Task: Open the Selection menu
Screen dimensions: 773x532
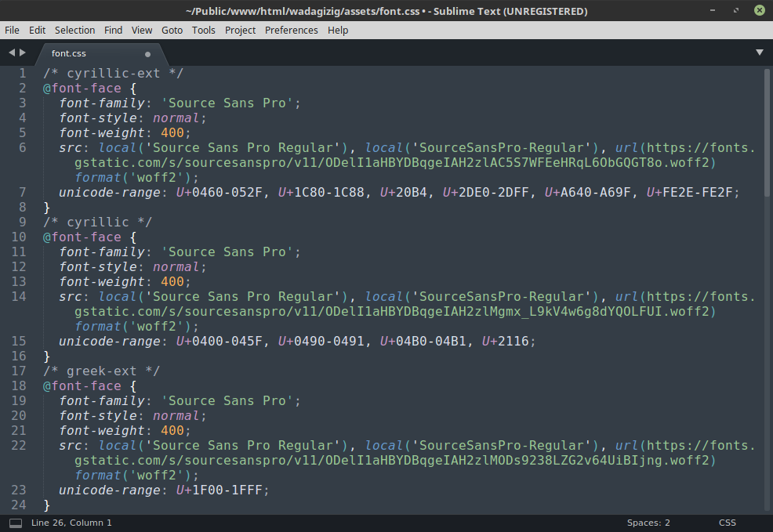Action: (x=75, y=30)
